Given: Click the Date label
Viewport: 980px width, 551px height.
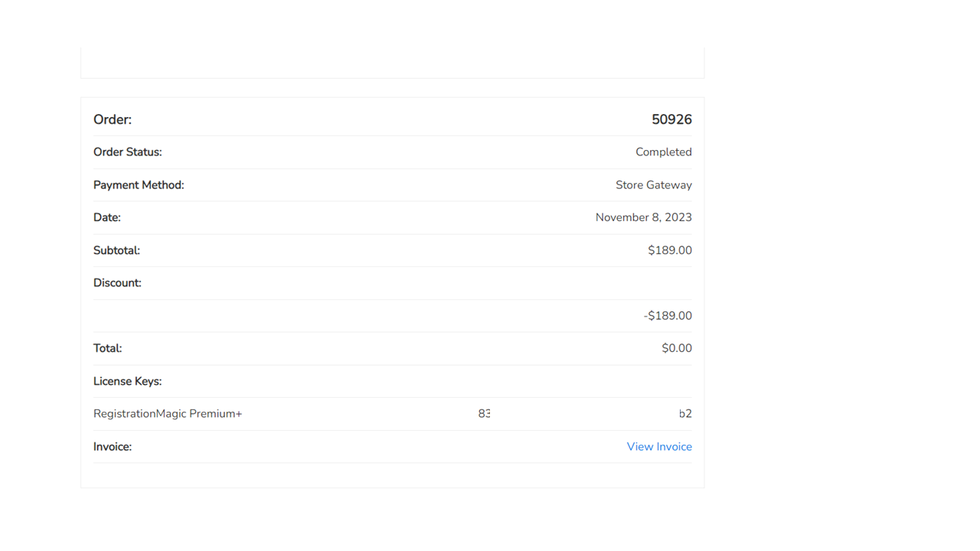Looking at the screenshot, I should pos(107,217).
